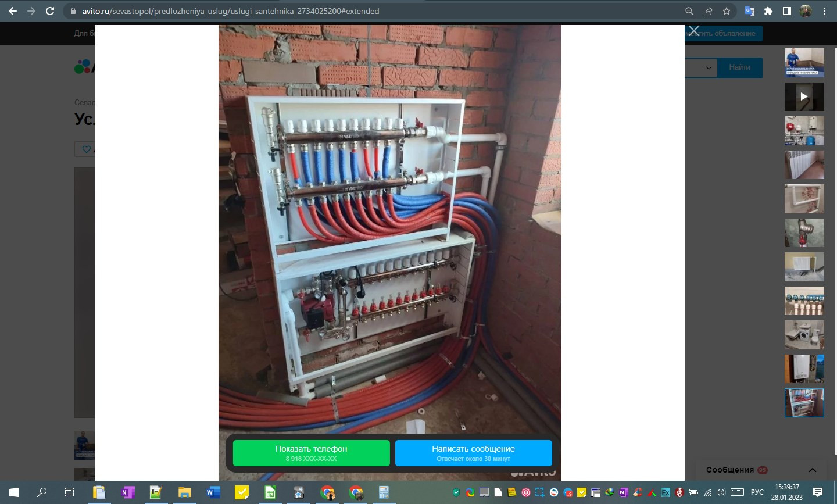Screen dimensions: 837x504
Task: Open the Chrome profile avatar
Action: (x=806, y=11)
